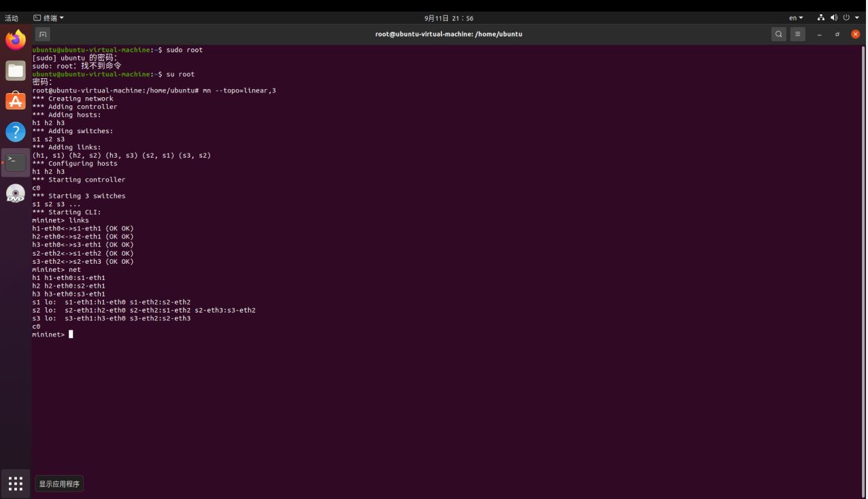
Task: Click the 'mininet> net' command line
Action: (x=56, y=269)
